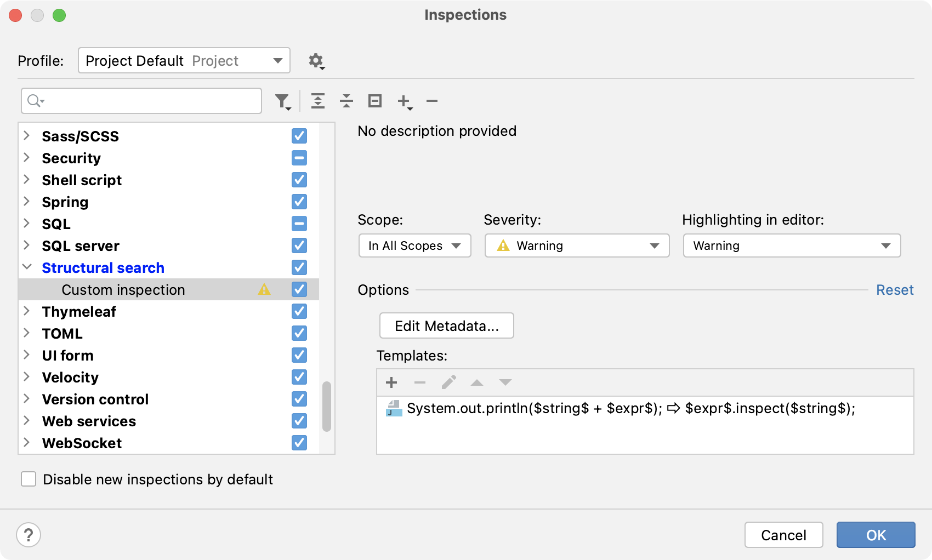Add a new template with plus icon
This screenshot has width=932, height=560.
pos(391,382)
